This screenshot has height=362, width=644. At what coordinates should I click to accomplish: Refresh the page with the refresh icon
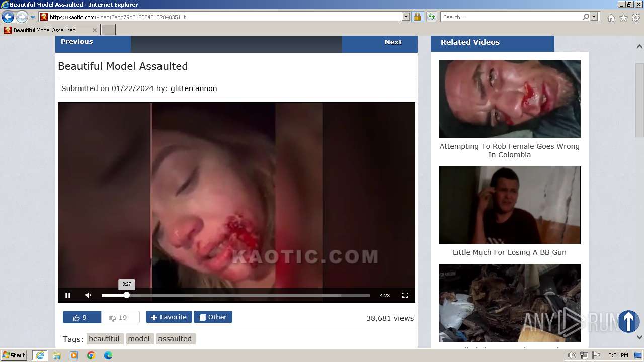[432, 17]
